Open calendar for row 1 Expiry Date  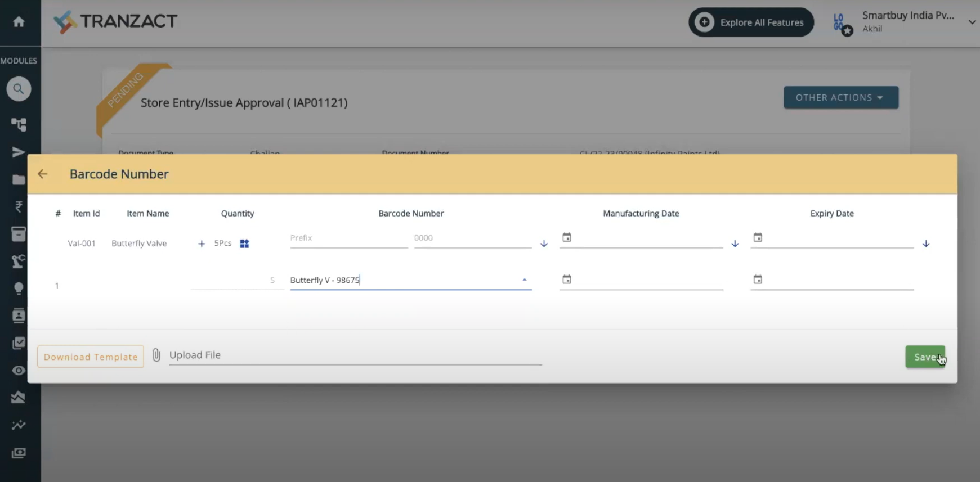point(758,280)
